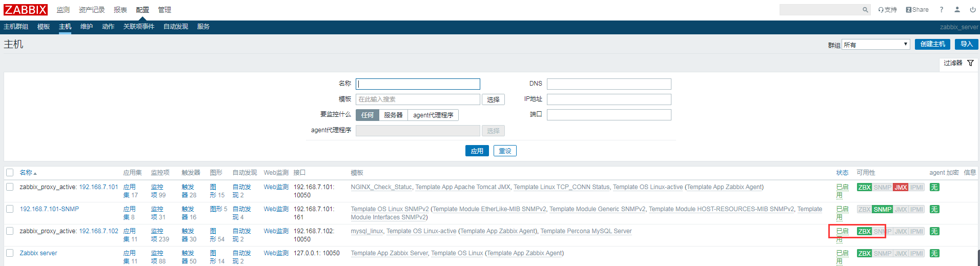Click the 重设 reset button
Viewport: 980px width, 266px height.
click(x=505, y=151)
